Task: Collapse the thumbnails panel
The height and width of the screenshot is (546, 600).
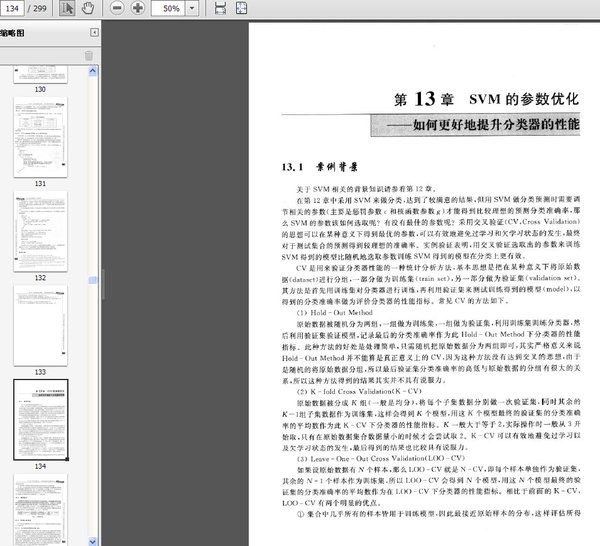Action: click(x=94, y=33)
